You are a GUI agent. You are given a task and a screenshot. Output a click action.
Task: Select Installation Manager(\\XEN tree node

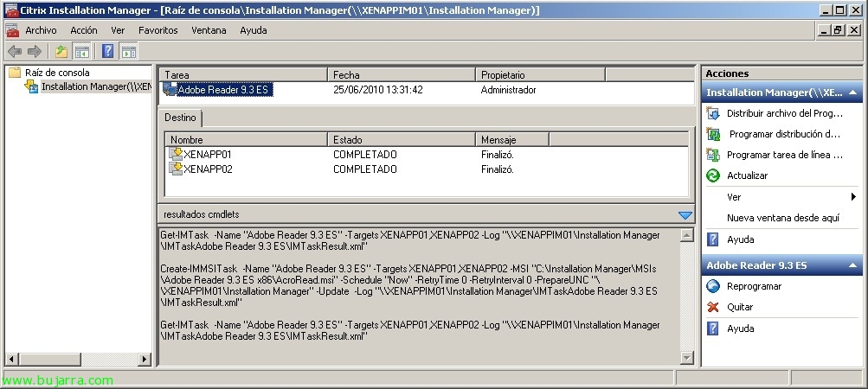tap(96, 86)
